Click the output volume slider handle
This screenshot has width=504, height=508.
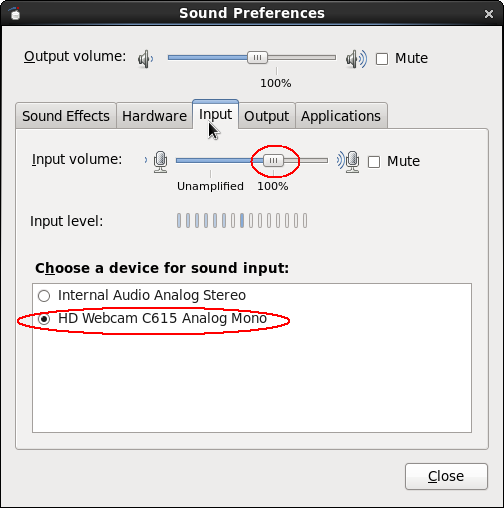click(257, 58)
